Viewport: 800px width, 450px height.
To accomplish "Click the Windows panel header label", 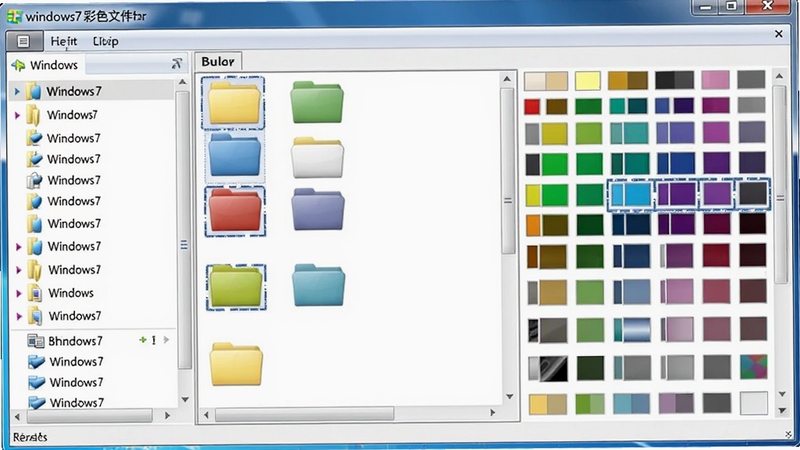I will [54, 65].
